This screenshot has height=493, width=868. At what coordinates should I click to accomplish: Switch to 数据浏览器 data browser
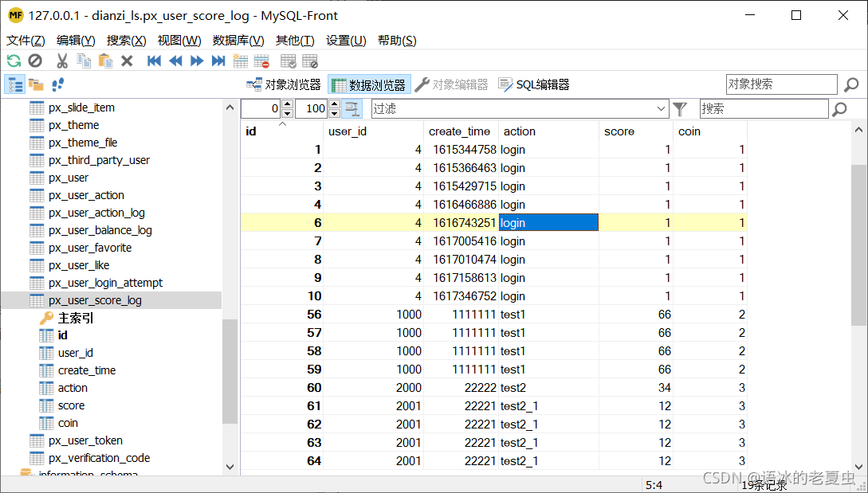point(369,84)
